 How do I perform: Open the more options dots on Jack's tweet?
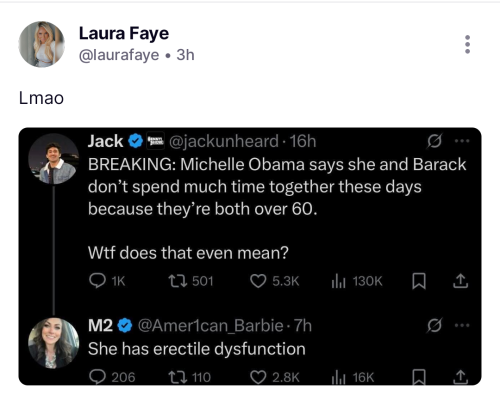(462, 141)
